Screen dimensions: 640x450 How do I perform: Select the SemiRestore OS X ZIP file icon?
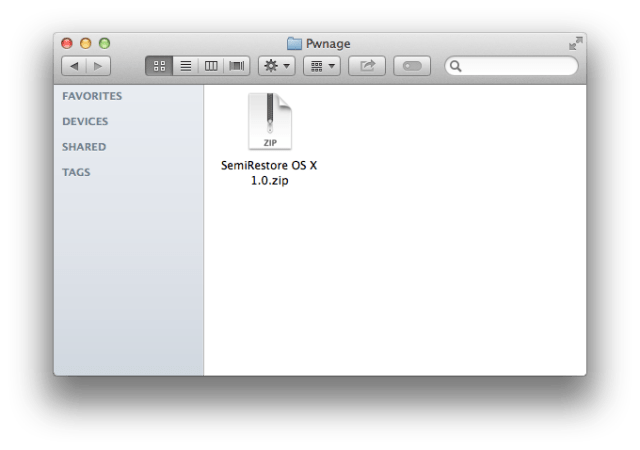click(270, 121)
